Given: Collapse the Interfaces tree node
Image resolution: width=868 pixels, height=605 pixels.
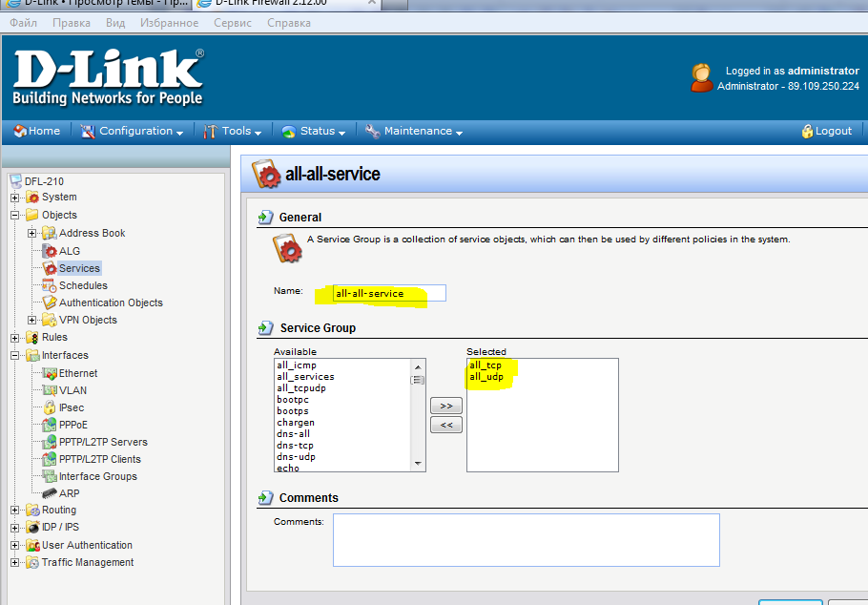Looking at the screenshot, I should [15, 356].
